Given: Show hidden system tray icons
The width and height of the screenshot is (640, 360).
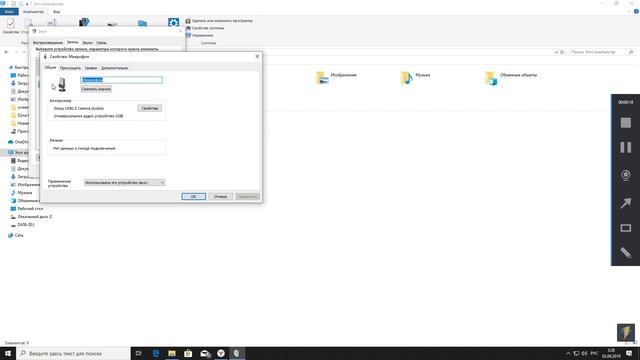Looking at the screenshot, I should pos(568,353).
